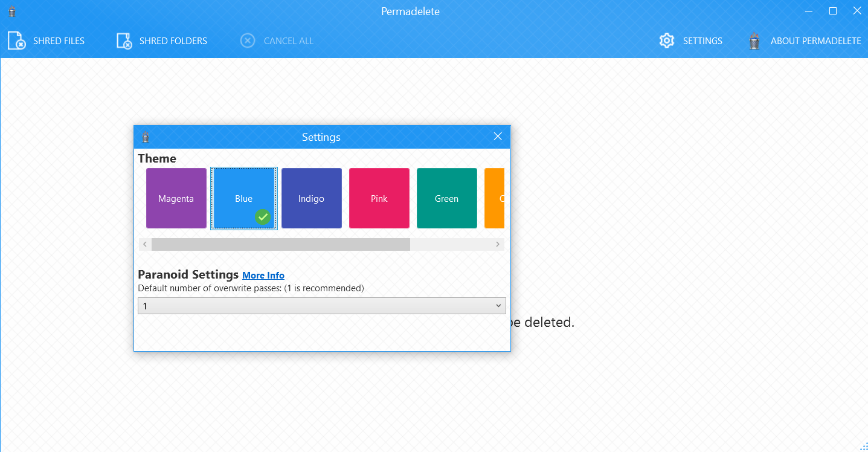Click the SHRED FILES toolbar label
This screenshot has height=452, width=868.
[x=59, y=41]
